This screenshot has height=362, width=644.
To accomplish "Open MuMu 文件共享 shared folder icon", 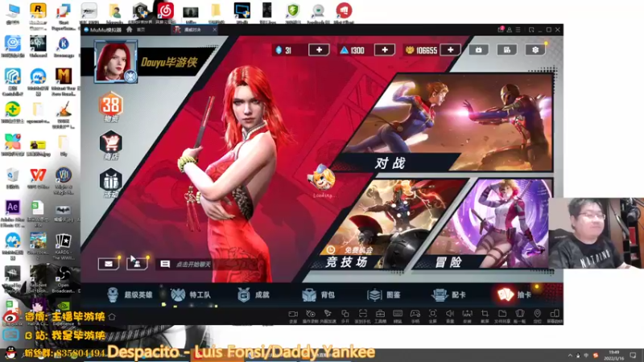I will pos(502,315).
